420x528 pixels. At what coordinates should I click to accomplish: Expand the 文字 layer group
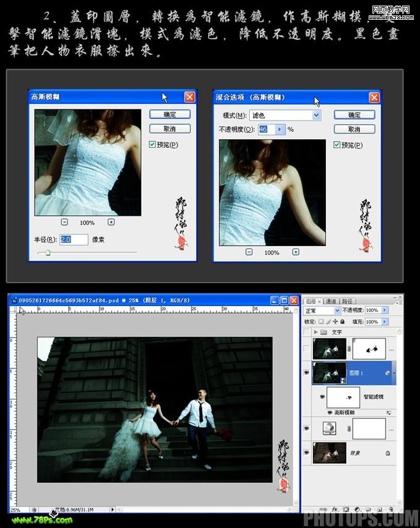click(315, 332)
